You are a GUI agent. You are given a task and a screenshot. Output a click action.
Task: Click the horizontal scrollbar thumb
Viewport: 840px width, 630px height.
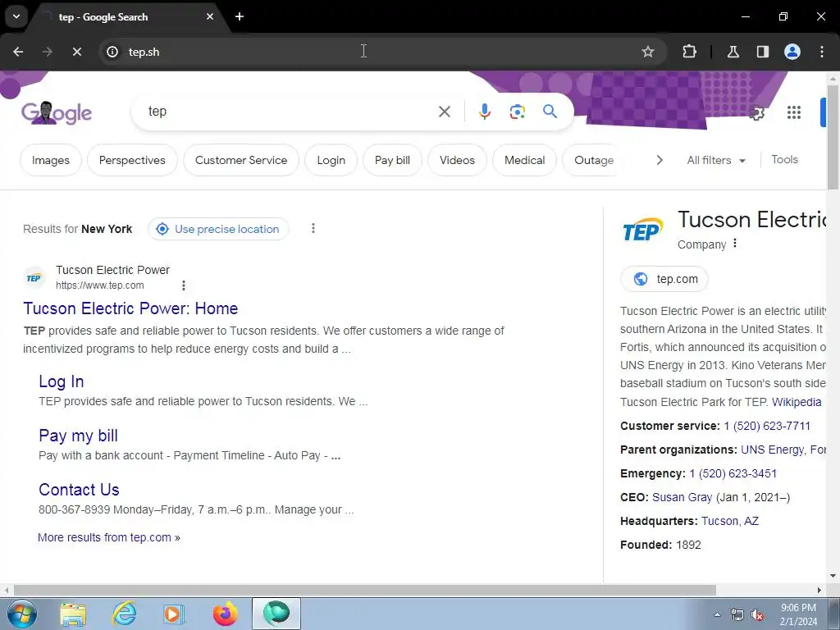click(365, 590)
